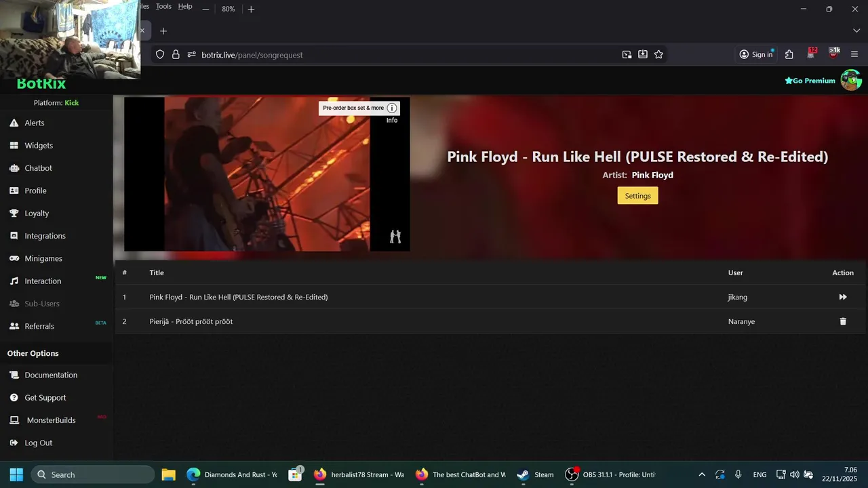The width and height of the screenshot is (868, 488).
Task: Switch to Steam in the taskbar
Action: 535,474
